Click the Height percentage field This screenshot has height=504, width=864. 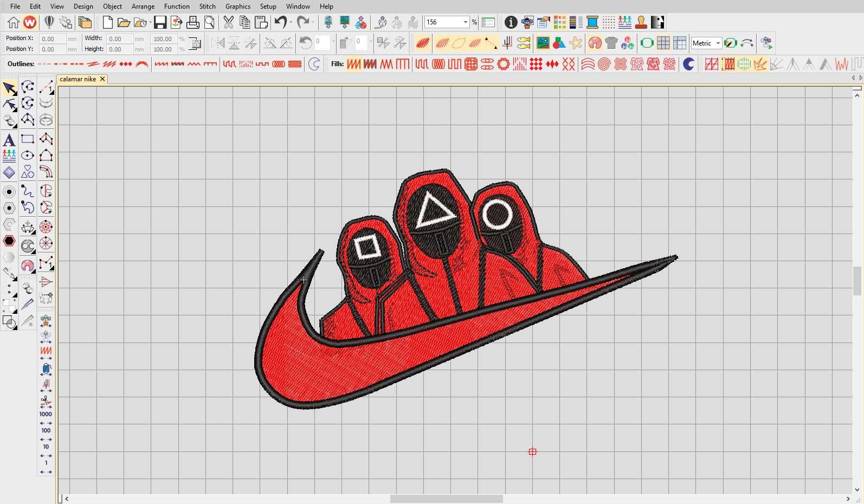164,49
